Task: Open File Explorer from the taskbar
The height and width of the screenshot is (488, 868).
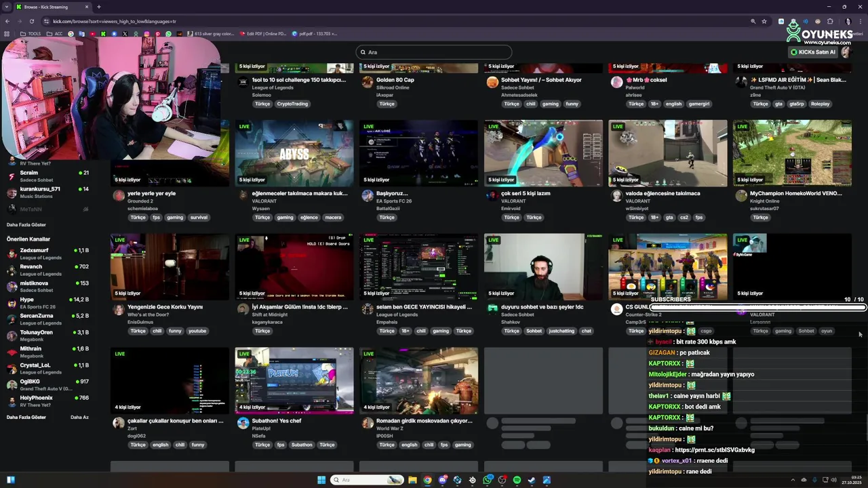Action: click(412, 480)
